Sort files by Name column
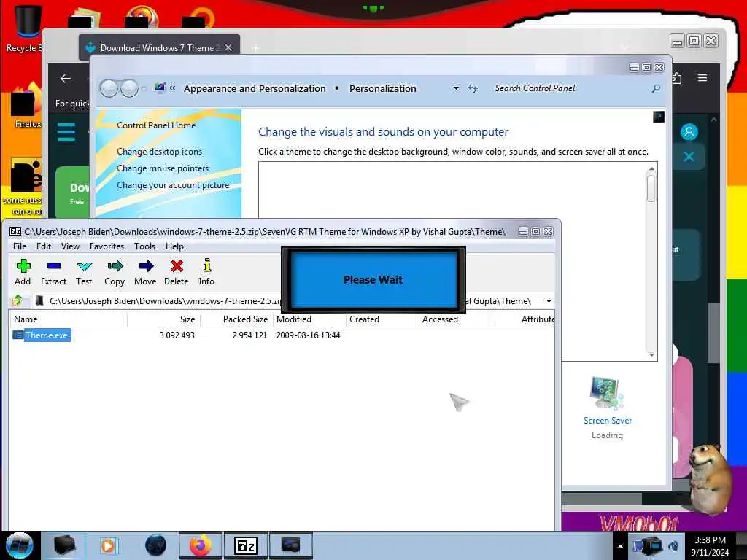The image size is (747, 560). (68, 319)
